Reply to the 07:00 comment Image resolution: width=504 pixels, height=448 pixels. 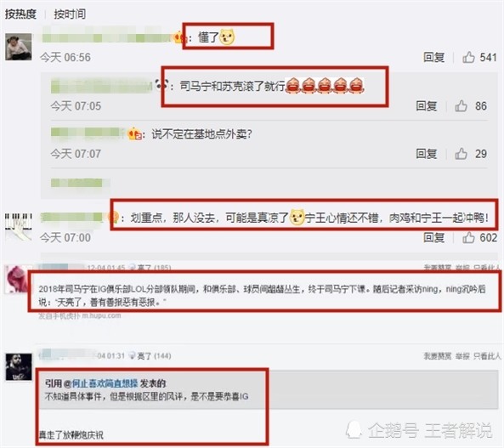tap(434, 238)
